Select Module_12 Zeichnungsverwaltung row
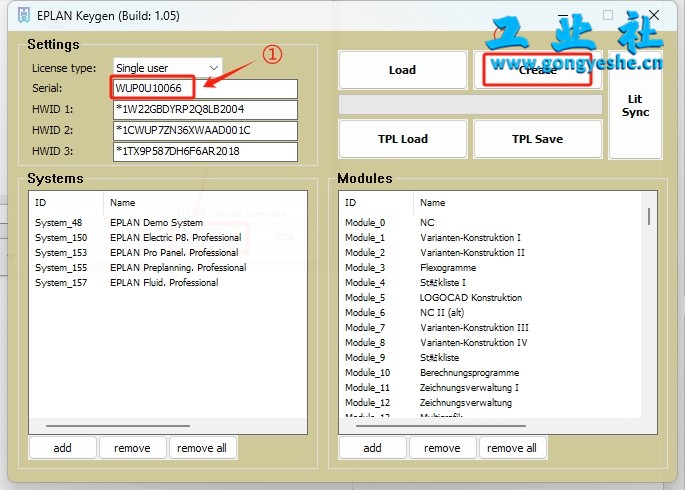This screenshot has height=490, width=685. [490, 403]
